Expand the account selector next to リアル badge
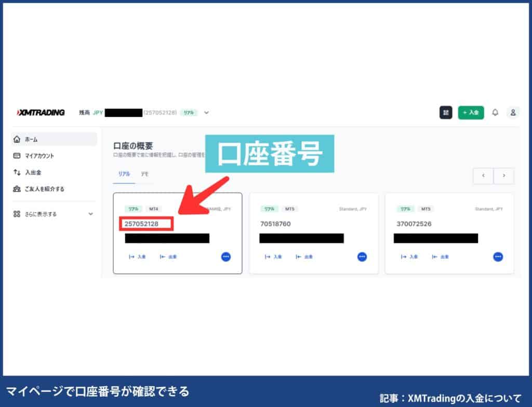The width and height of the screenshot is (532, 407). (x=206, y=113)
